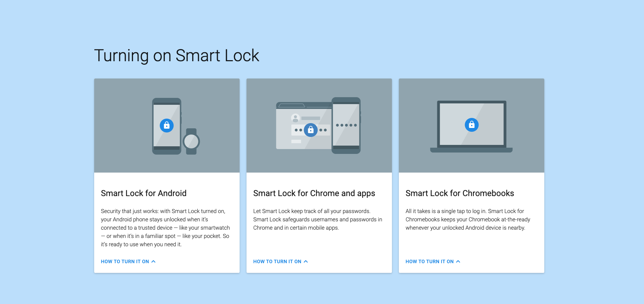Click the Turning on Smart Lock title
The width and height of the screenshot is (644, 304).
coord(177,56)
